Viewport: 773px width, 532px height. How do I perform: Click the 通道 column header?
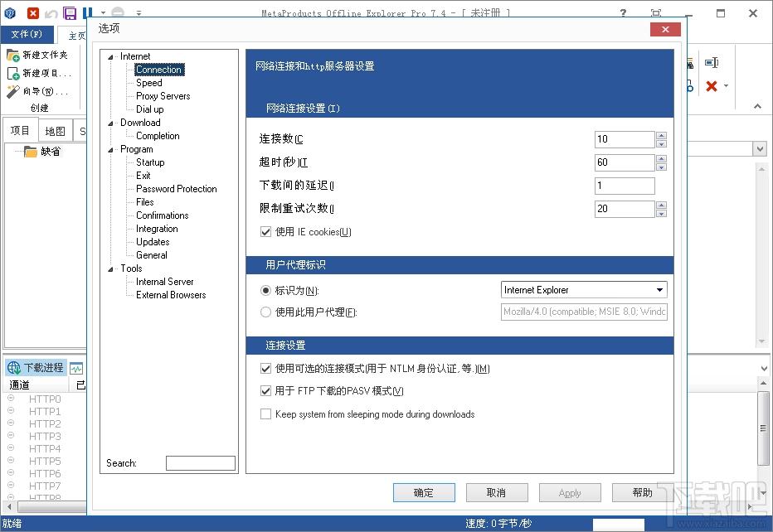tap(35, 384)
